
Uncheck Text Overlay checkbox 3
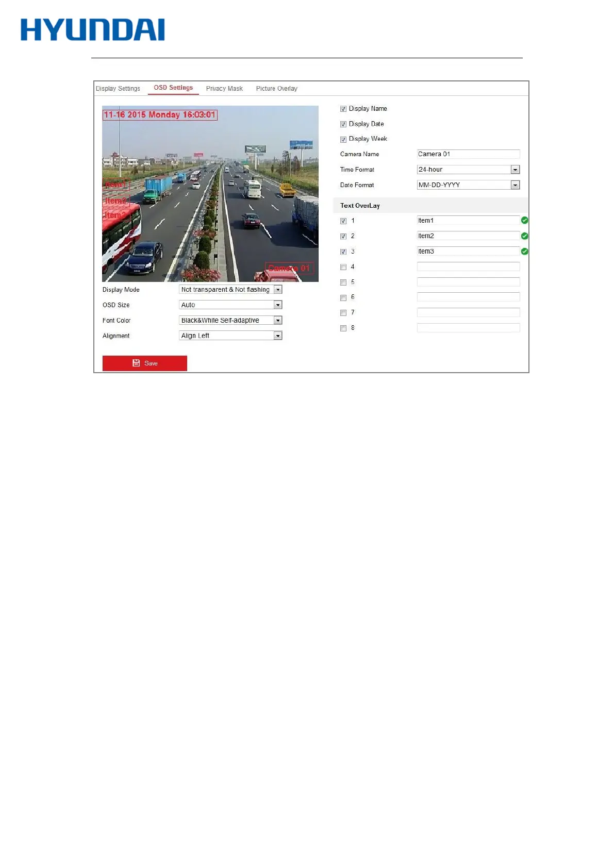(343, 252)
